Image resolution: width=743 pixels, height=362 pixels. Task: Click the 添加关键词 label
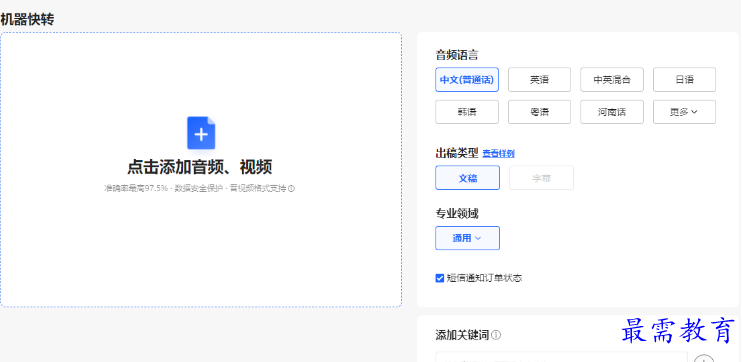[x=462, y=335]
